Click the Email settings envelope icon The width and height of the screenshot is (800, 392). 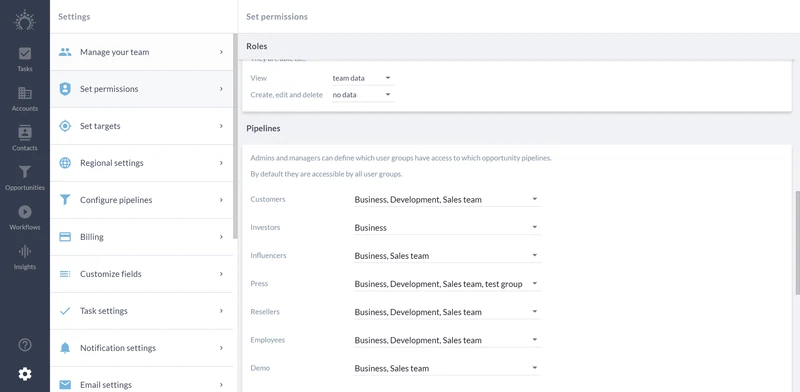click(x=65, y=385)
